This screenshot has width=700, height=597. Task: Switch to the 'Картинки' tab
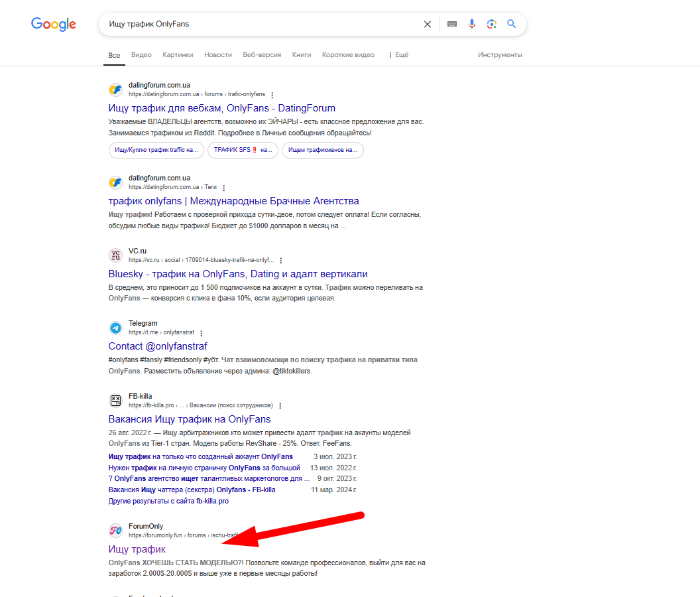point(178,54)
